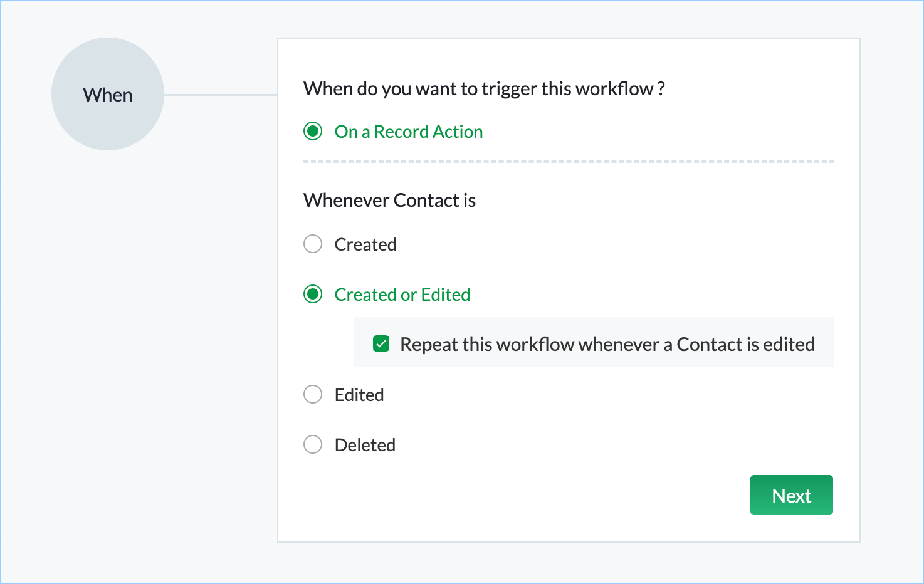Click the "Whenever Contact is" section heading

389,201
